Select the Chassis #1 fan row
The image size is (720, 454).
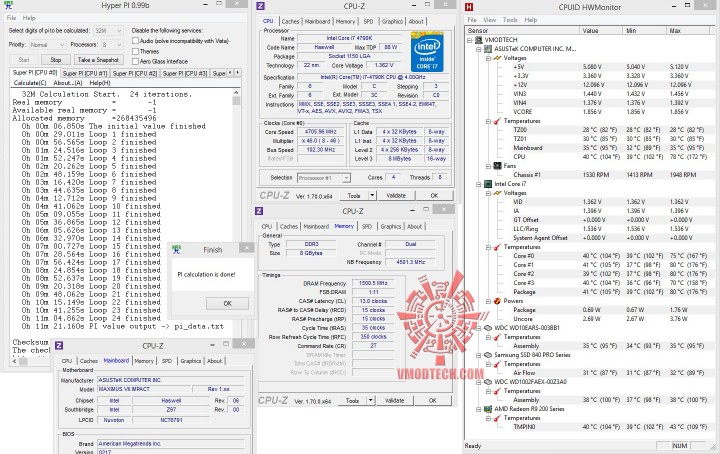click(x=589, y=175)
